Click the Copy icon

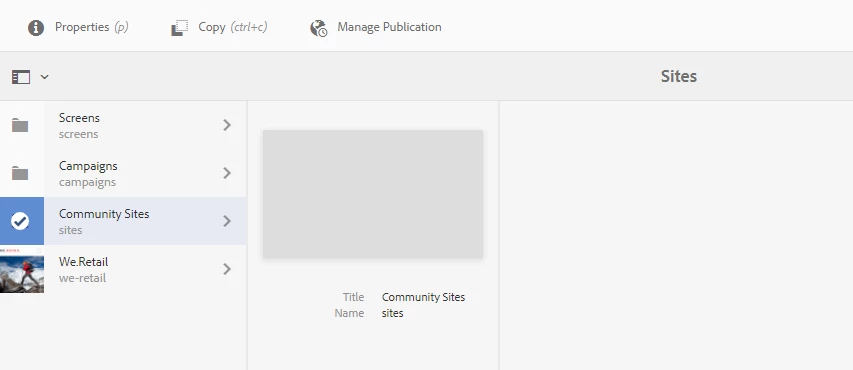pyautogui.click(x=180, y=28)
